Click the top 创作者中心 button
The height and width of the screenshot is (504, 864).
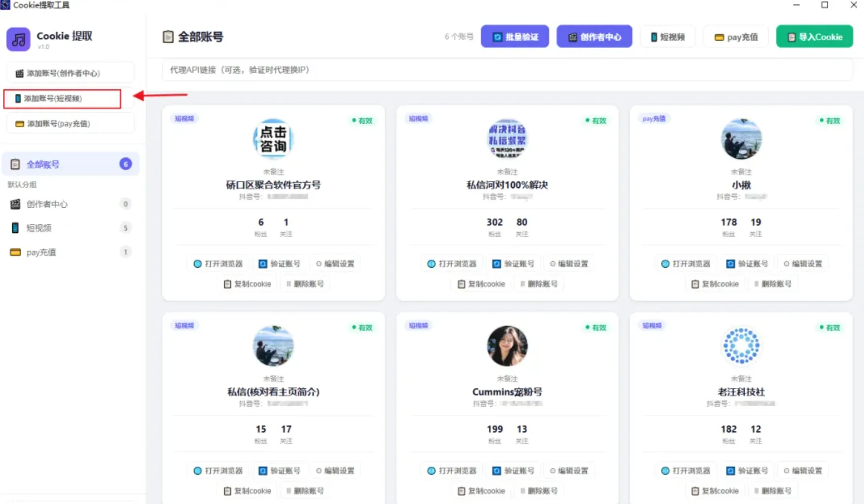(594, 37)
